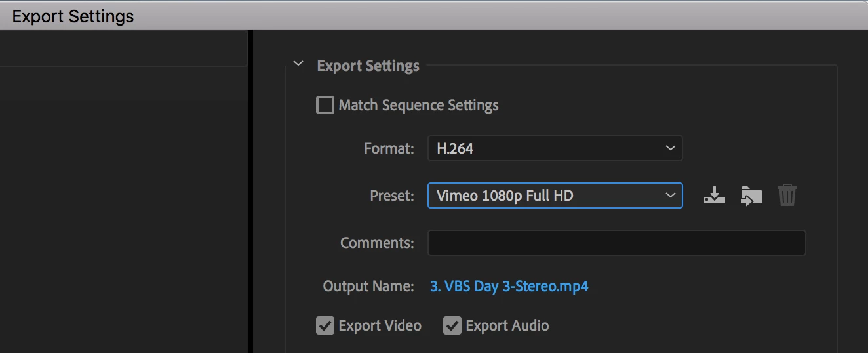Screen dimensions: 868x353
Task: Click the empty panel header on the left side
Action: pyautogui.click(x=123, y=49)
